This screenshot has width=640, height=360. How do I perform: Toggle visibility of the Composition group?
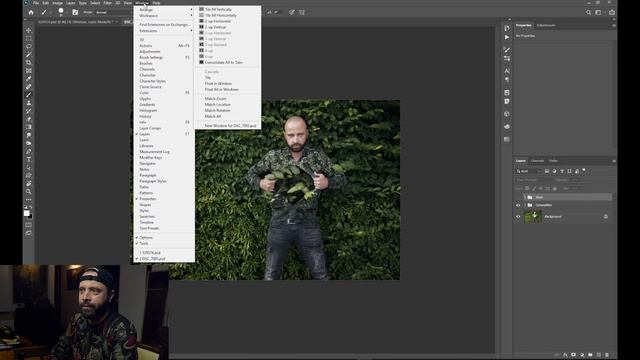pyautogui.click(x=518, y=205)
